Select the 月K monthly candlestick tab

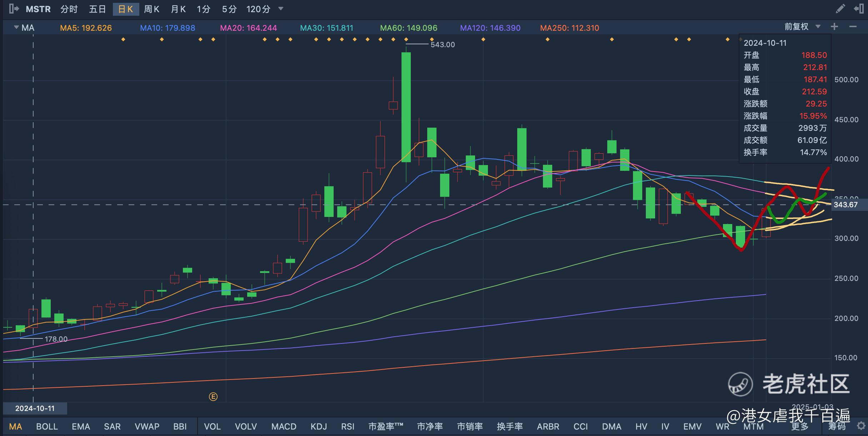[x=178, y=9]
